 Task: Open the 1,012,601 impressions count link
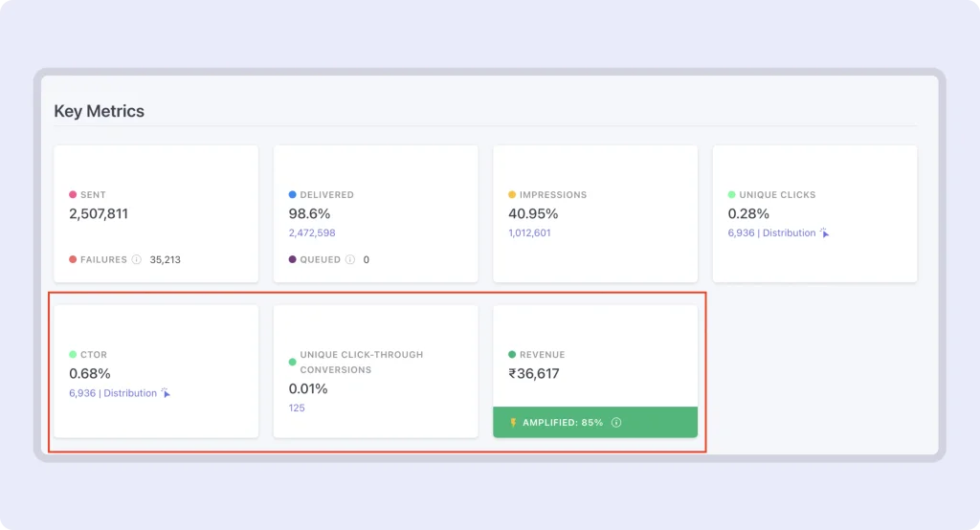[529, 232]
